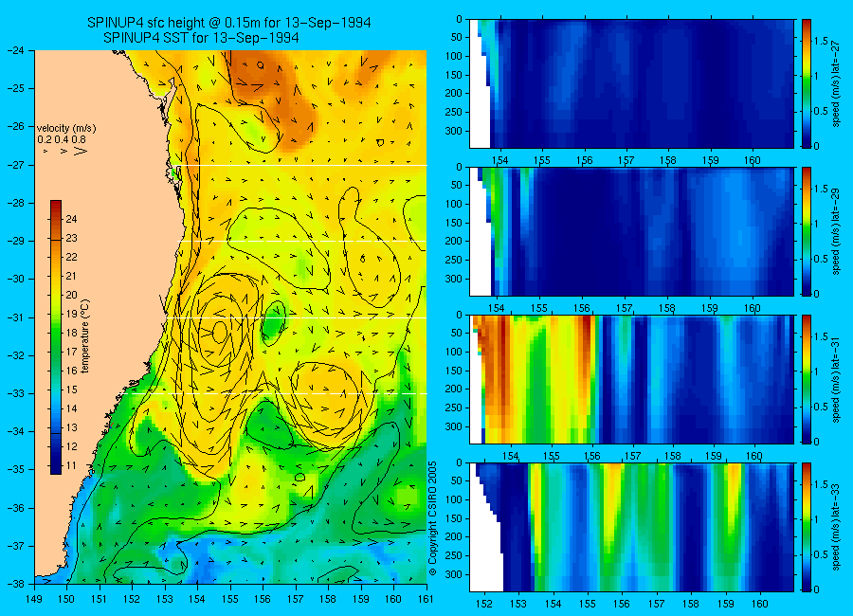Click the 150 depth tick of the lat=-27 panel
Screen dimensions: 853x616
click(x=454, y=75)
